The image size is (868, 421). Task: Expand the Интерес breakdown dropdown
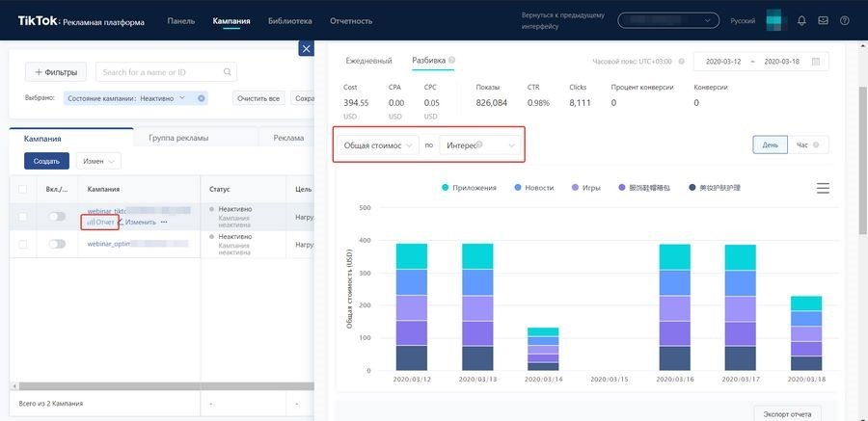coord(480,145)
